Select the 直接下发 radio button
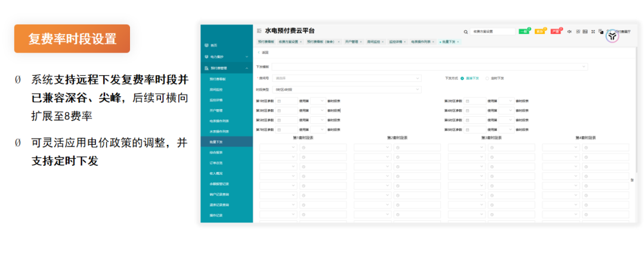 [462, 78]
